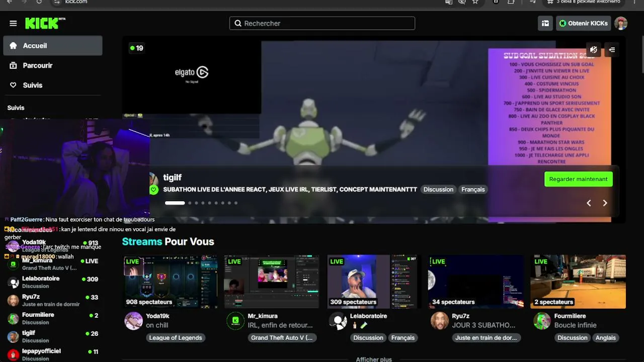Viewport: 644px width, 362px height.
Task: Open Français tag on Lelaboratoire card
Action: [x=403, y=338]
